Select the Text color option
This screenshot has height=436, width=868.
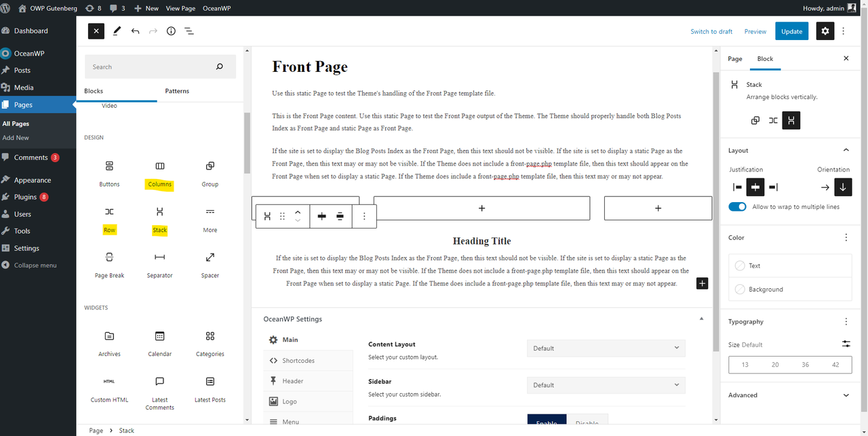tap(790, 266)
